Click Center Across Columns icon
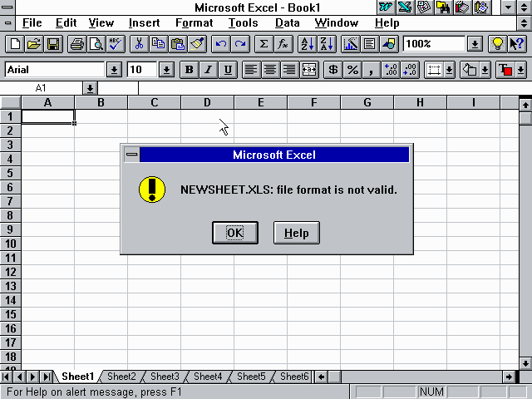Viewport: 532px width, 399px height. point(309,70)
